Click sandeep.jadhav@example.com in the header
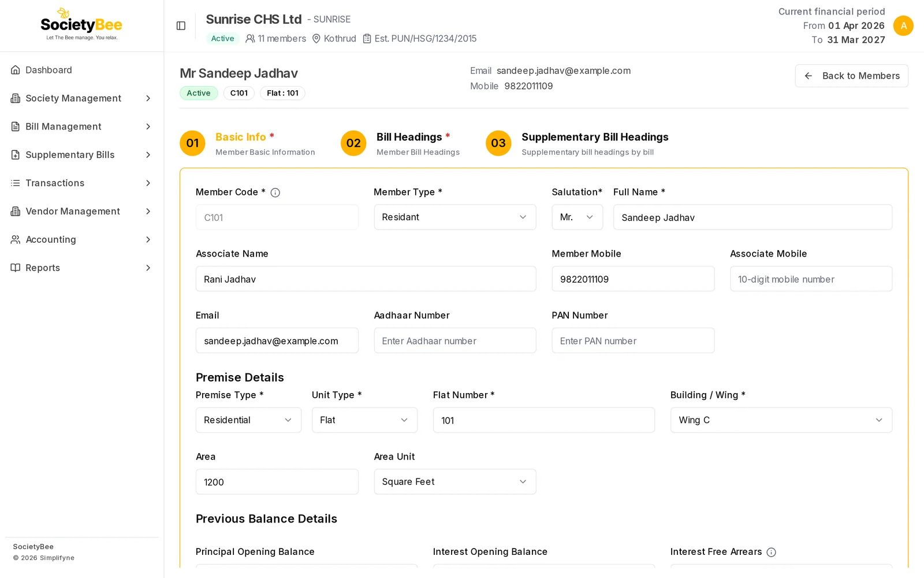The width and height of the screenshot is (924, 578). pyautogui.click(x=564, y=71)
